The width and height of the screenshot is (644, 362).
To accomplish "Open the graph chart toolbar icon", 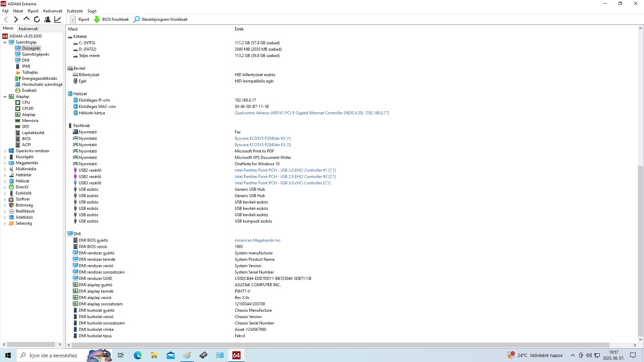I will click(x=58, y=19).
